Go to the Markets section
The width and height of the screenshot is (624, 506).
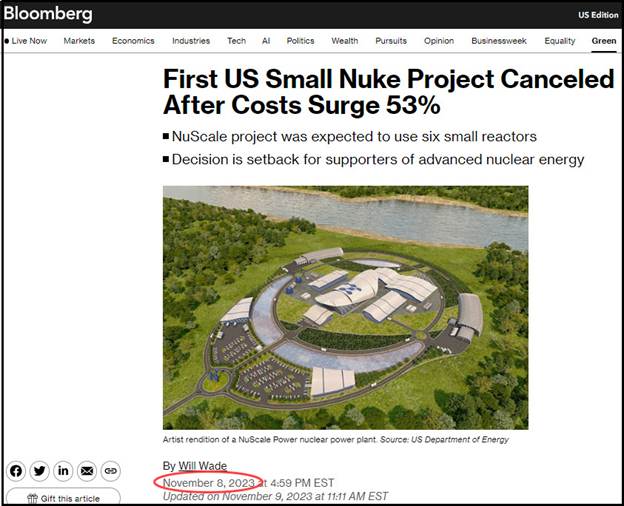point(79,41)
